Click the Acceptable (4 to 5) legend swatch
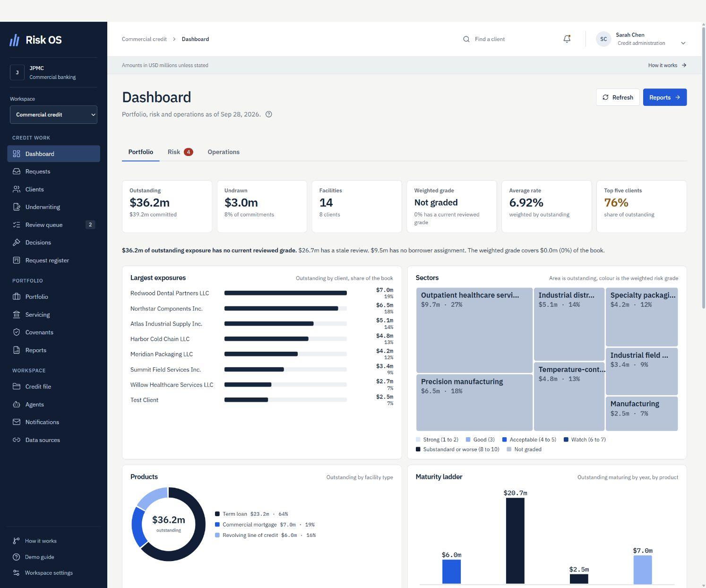 [504, 440]
